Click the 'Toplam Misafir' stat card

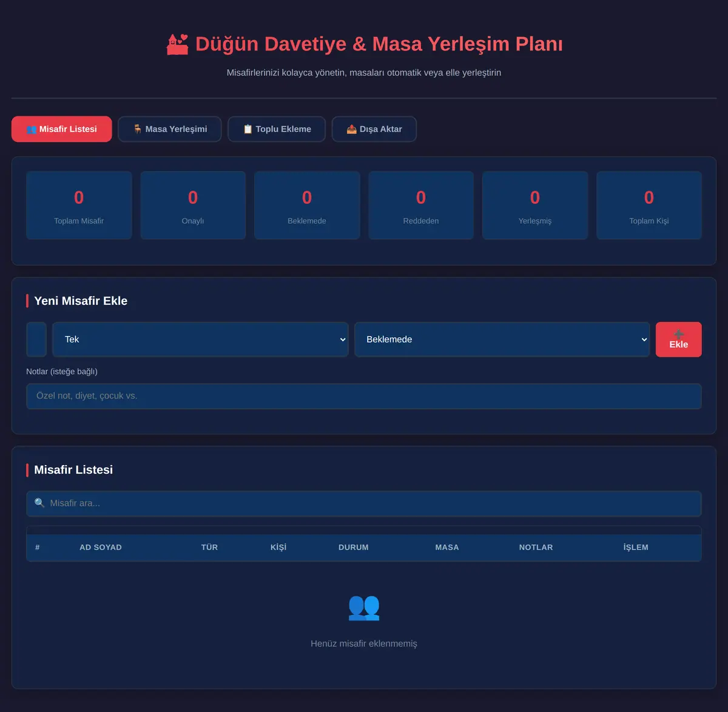pyautogui.click(x=79, y=205)
